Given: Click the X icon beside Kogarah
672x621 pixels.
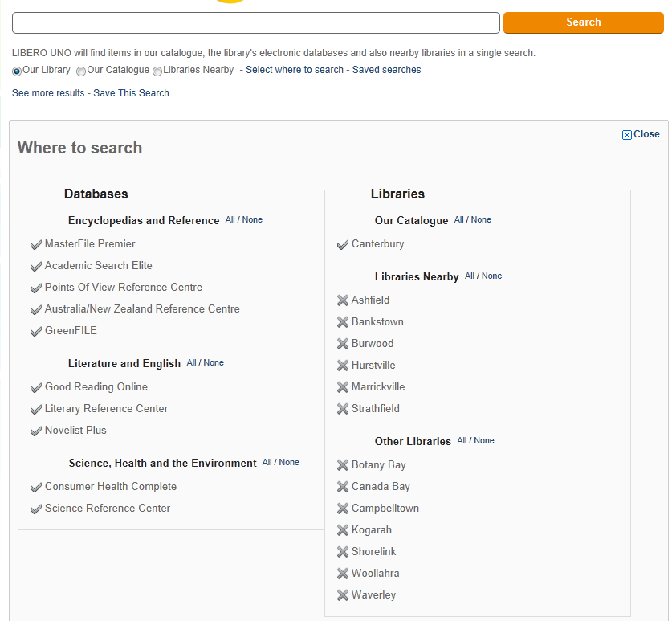Looking at the screenshot, I should point(343,530).
